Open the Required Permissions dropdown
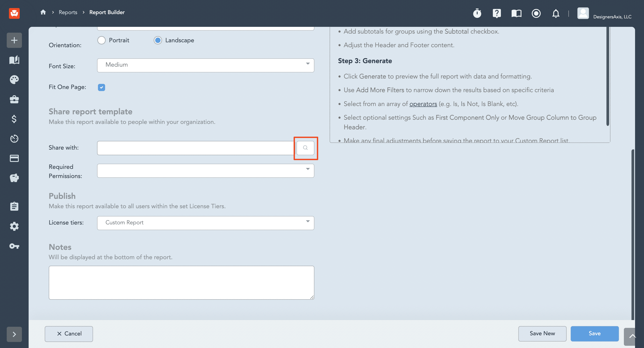 point(205,171)
